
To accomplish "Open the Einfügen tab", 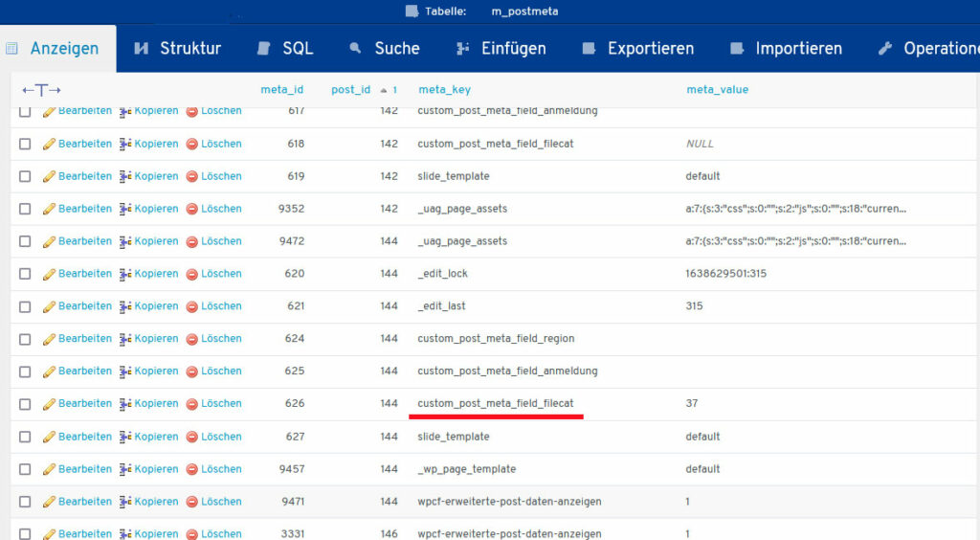I will tap(501, 49).
